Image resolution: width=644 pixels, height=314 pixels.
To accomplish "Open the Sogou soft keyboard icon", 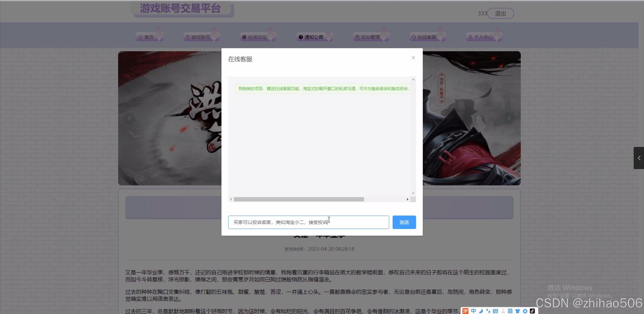I will [x=495, y=311].
